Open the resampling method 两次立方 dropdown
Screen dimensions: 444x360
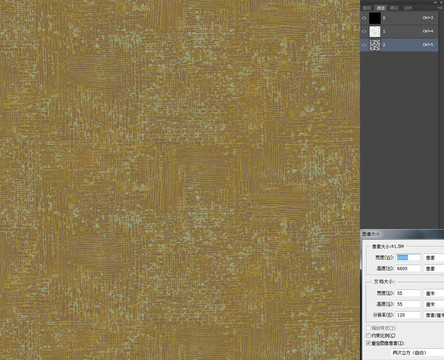click(417, 352)
